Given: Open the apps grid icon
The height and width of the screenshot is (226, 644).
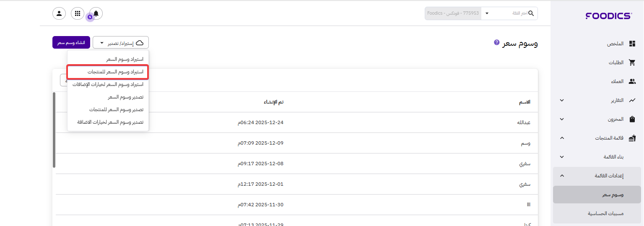Looking at the screenshot, I should [x=78, y=13].
